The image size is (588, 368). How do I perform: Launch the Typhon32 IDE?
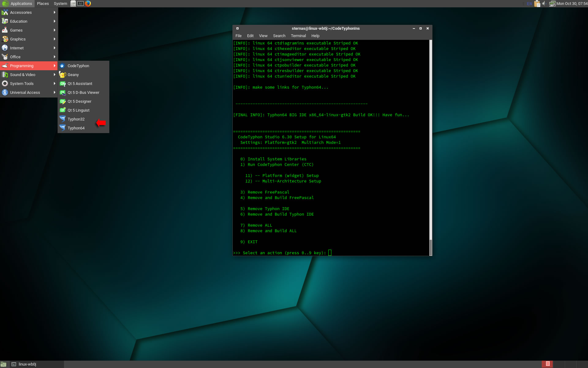pos(83,119)
